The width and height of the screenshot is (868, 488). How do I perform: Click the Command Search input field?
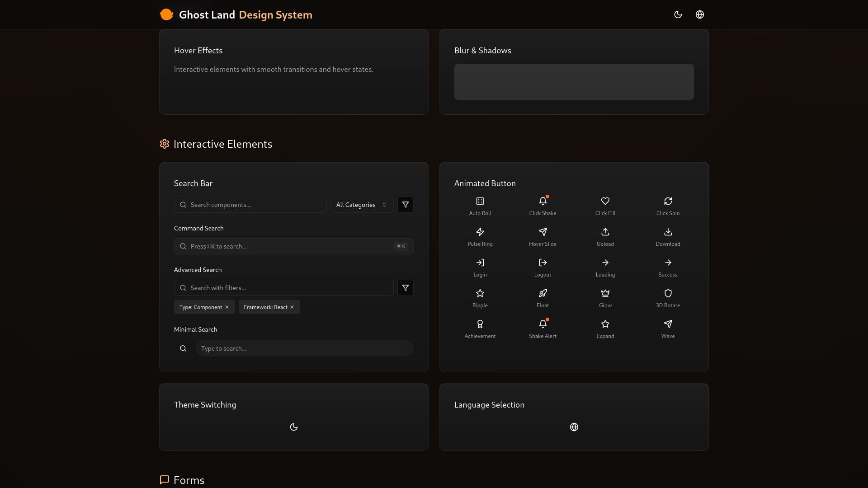(289, 246)
